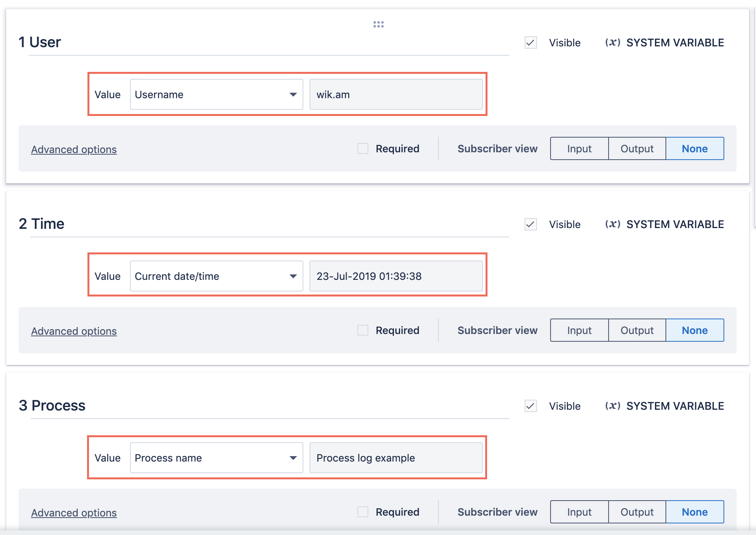
Task: Uncheck Visible checkbox for User field
Action: point(530,43)
